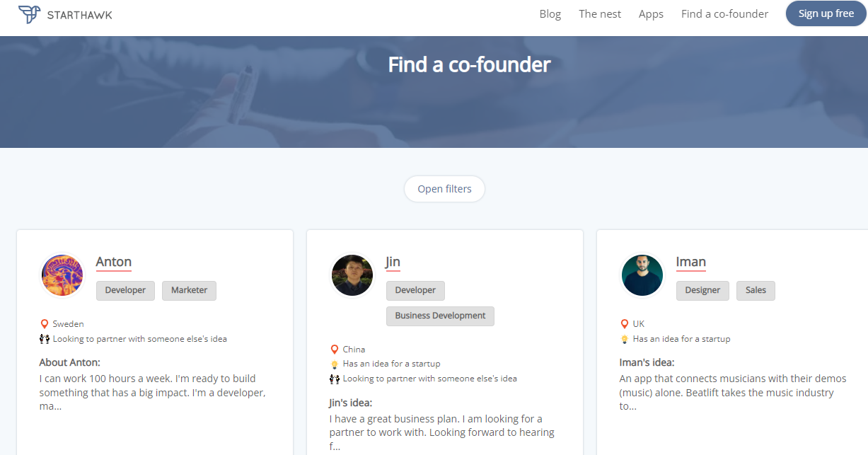Select the Designer tag on Iman's card
The image size is (868, 455).
click(702, 290)
